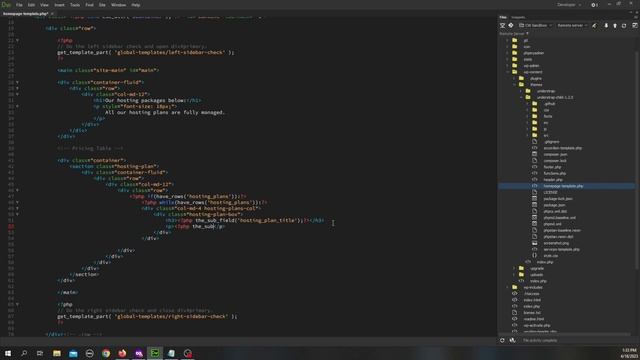640x360 pixels.
Task: Open the Tools menu
Action: (75, 5)
